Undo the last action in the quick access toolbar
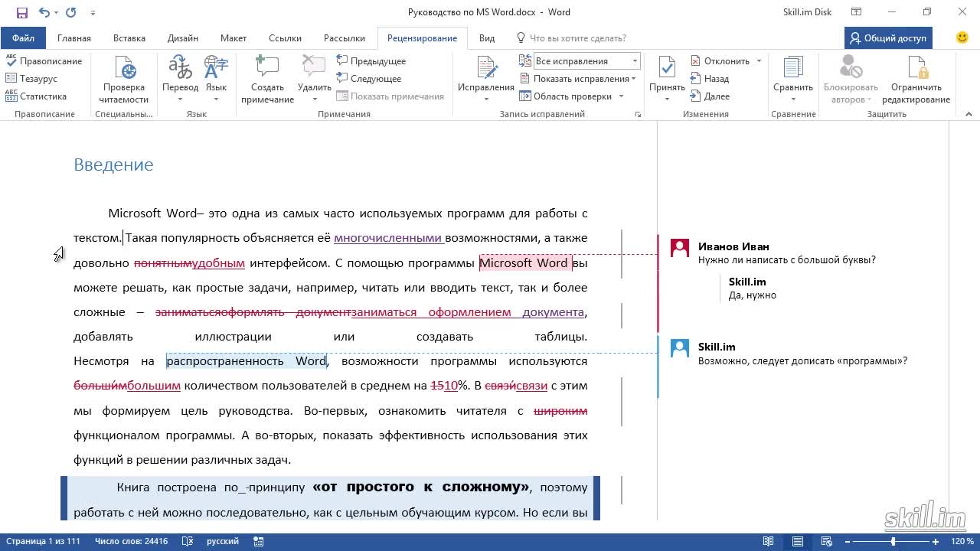Screen dimensions: 980x551 point(44,12)
